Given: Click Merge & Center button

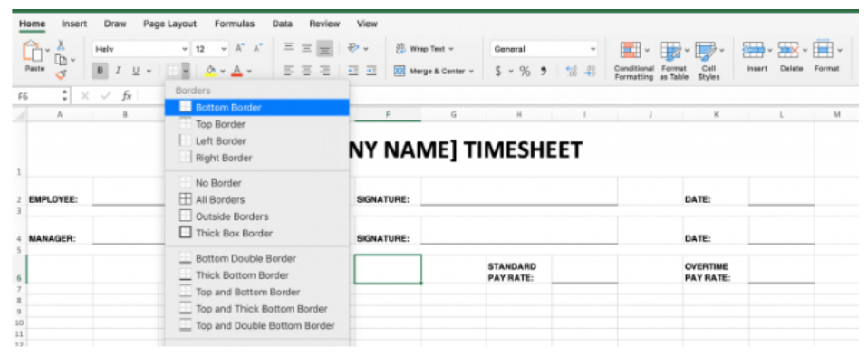Looking at the screenshot, I should (435, 71).
